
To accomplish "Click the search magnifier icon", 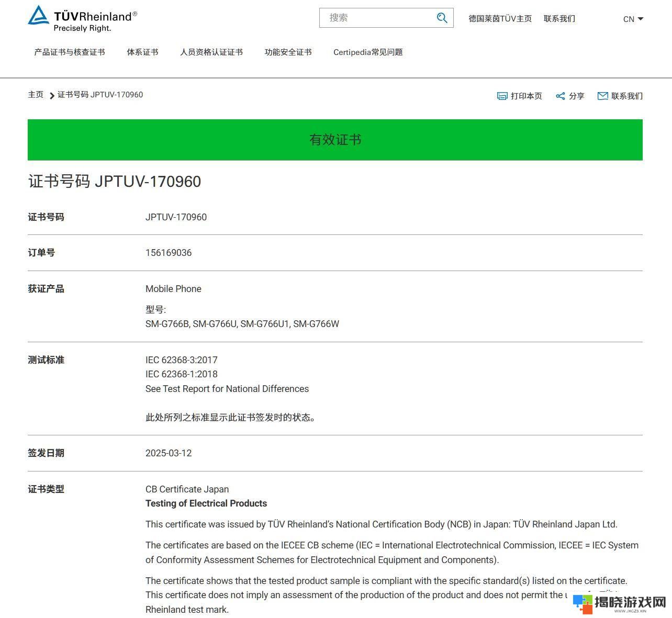I will pos(442,18).
